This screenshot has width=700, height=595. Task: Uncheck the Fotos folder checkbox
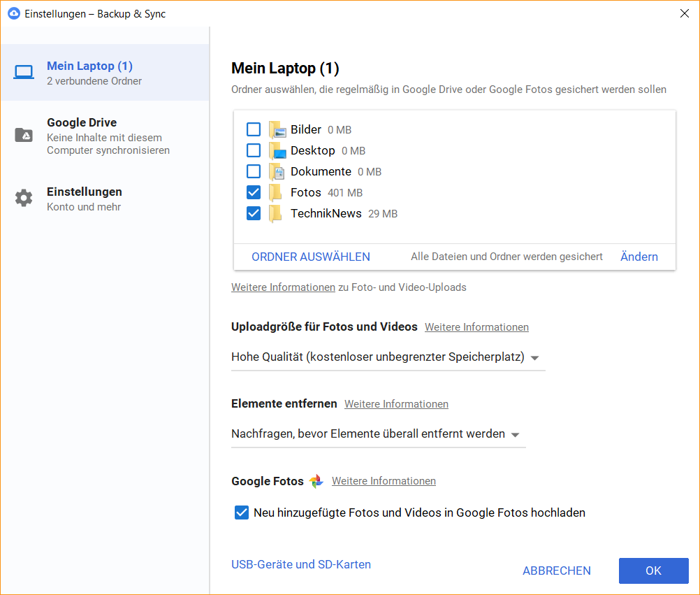pos(254,192)
